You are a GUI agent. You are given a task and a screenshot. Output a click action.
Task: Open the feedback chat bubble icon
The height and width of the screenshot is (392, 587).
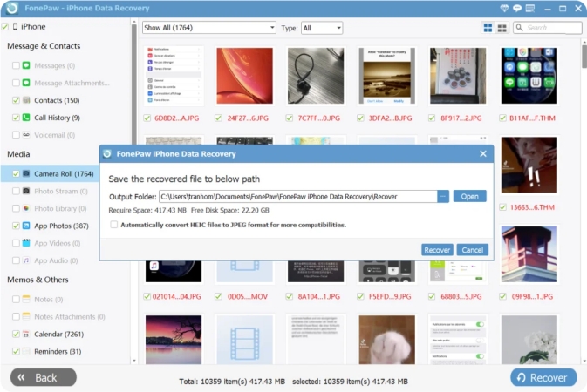(x=517, y=8)
